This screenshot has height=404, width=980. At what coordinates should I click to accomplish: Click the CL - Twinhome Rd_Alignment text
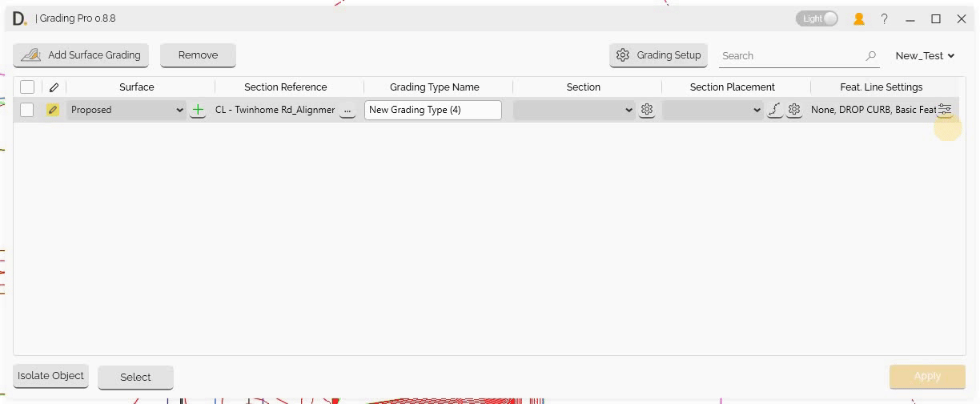275,110
